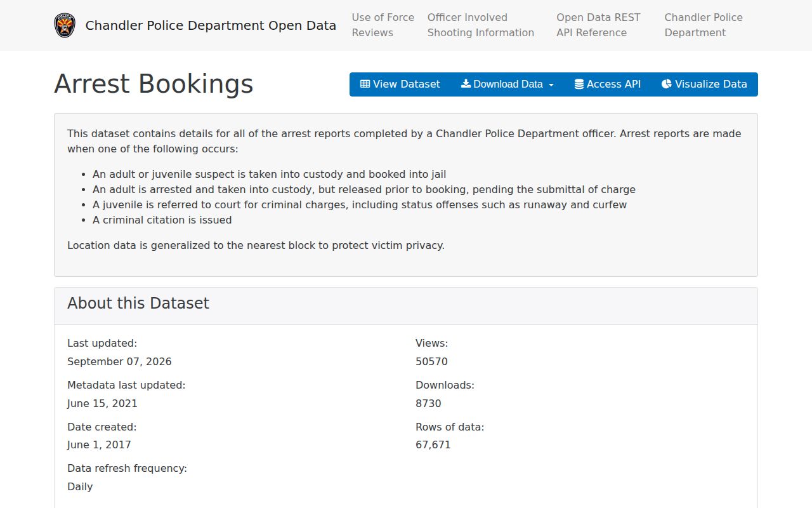The height and width of the screenshot is (508, 812).
Task: Go to Officer Involved Shooting Information
Action: coord(481,25)
